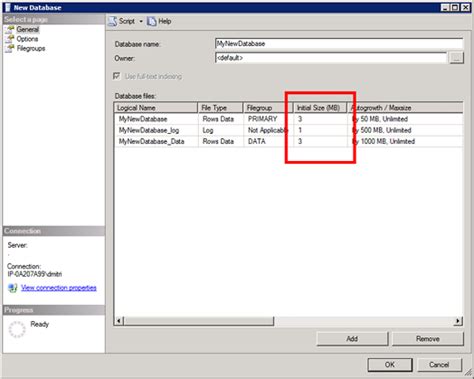474x379 pixels.
Task: Select the MyNewDatabase_Data logical name cell
Action: coord(156,141)
